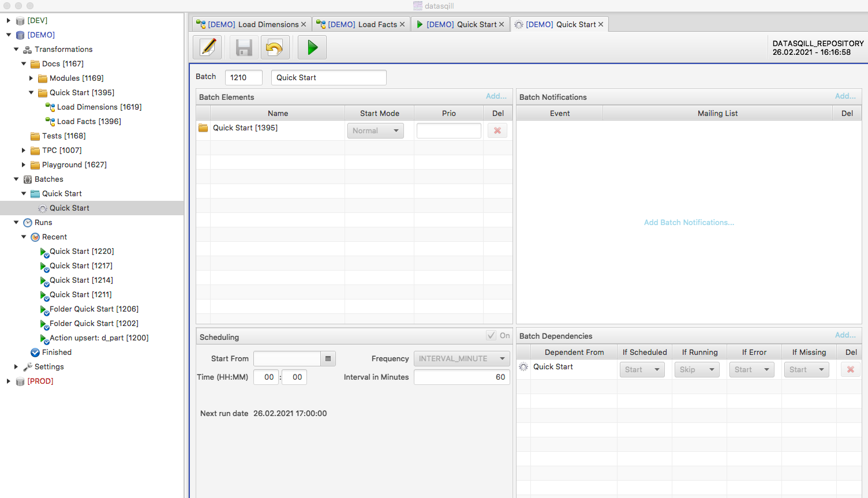Select Quick Start [1220] recent run
868x498 pixels.
click(81, 251)
